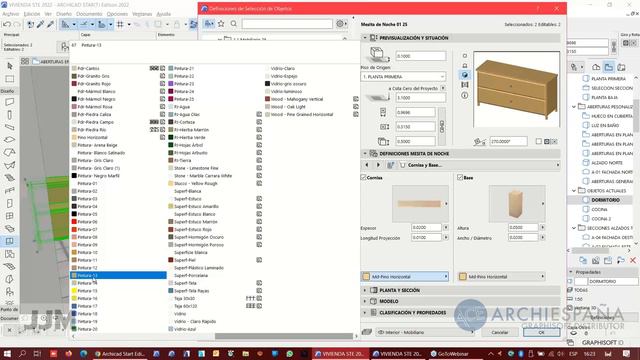Image resolution: width=640 pixels, height=360 pixels.
Task: Toggle the grid snap icon in the toolbar
Action: coord(120,24)
